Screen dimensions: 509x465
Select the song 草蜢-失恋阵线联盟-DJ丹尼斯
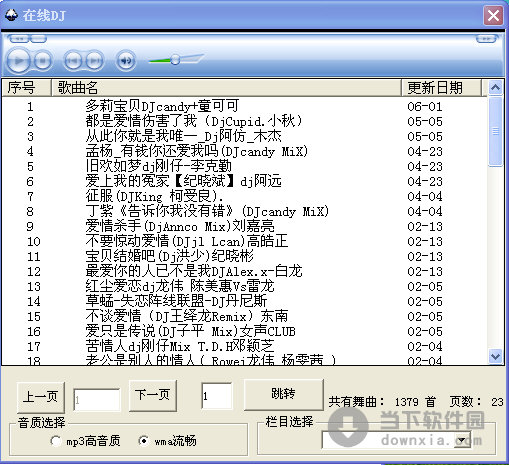176,301
